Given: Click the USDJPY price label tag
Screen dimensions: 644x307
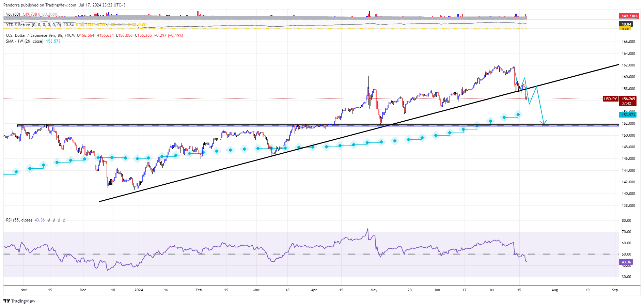Looking at the screenshot, I should click(610, 99).
